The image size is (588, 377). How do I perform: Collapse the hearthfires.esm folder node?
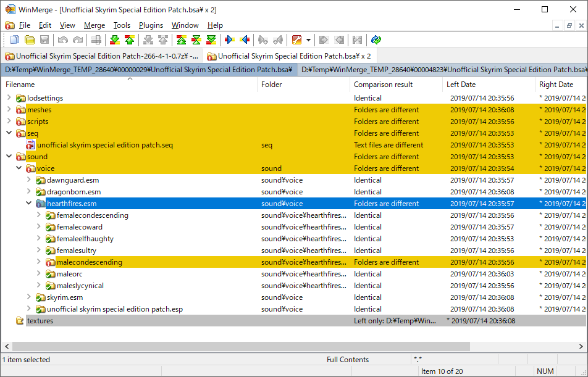[28, 204]
